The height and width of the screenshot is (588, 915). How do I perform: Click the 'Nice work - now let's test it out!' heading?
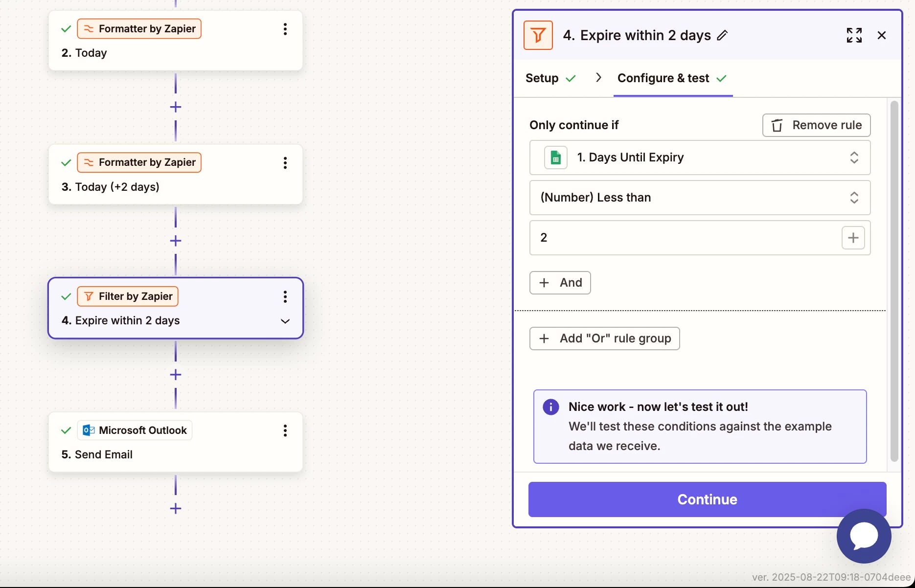point(658,407)
